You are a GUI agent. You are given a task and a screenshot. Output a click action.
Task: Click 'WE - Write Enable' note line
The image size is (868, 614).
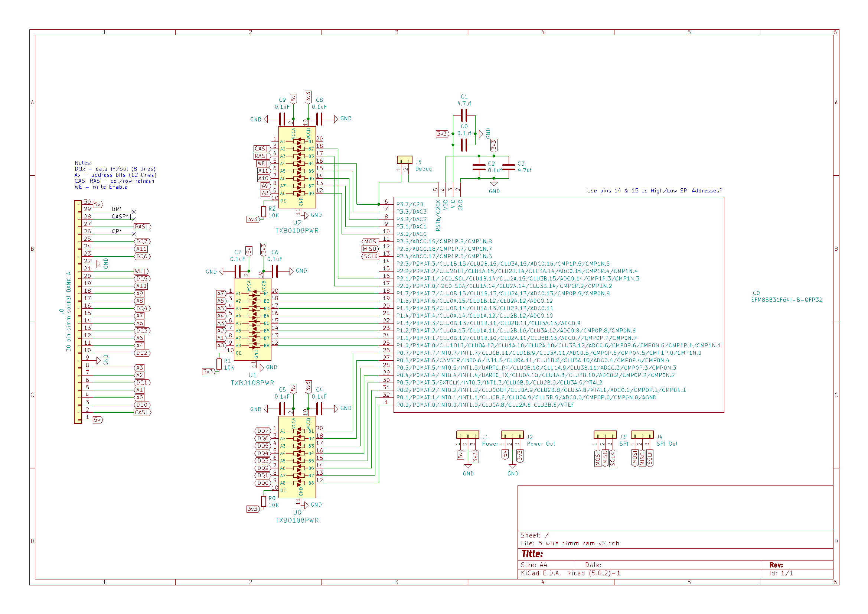point(101,187)
